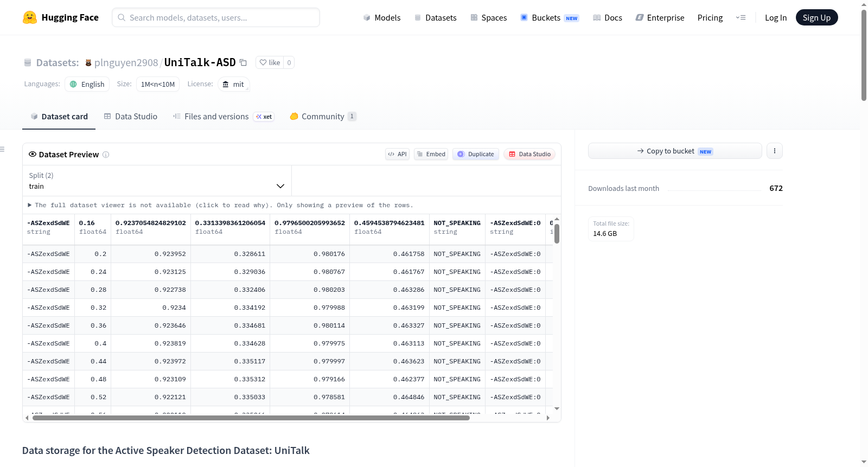Go to Models in navigation

[x=382, y=17]
